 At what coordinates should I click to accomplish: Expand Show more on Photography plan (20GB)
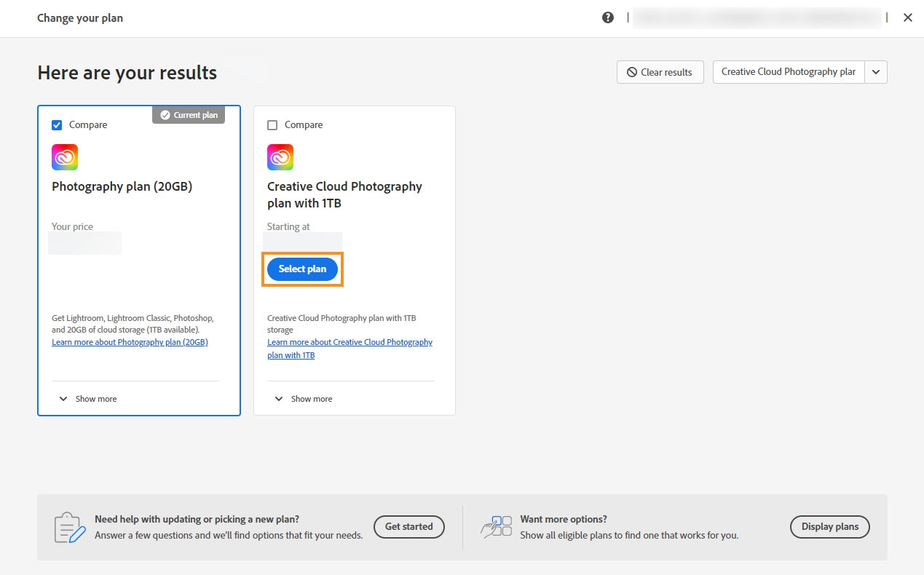(x=87, y=399)
